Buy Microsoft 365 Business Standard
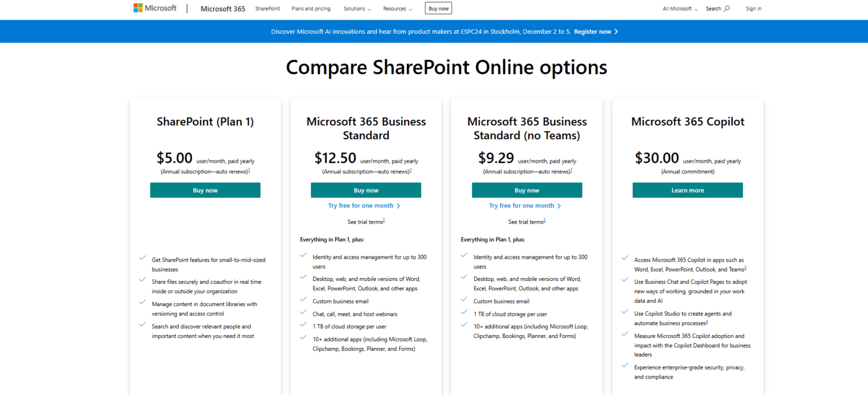Image resolution: width=868 pixels, height=395 pixels. pos(366,190)
